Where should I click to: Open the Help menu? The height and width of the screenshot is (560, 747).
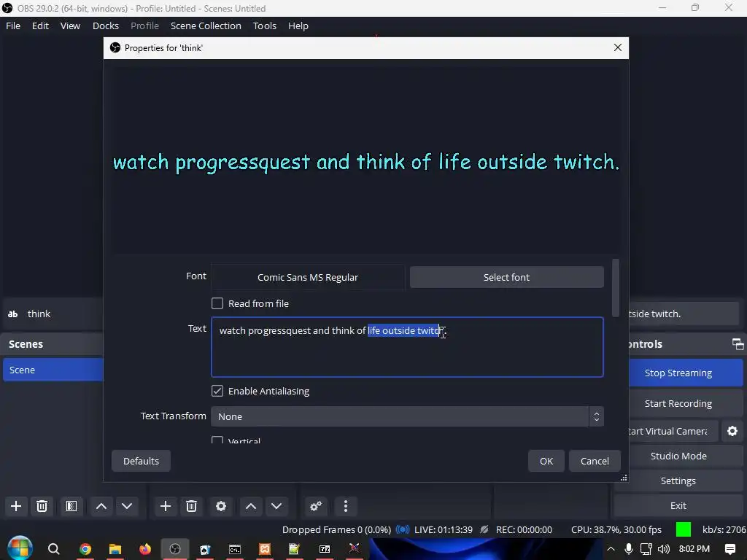298,26
